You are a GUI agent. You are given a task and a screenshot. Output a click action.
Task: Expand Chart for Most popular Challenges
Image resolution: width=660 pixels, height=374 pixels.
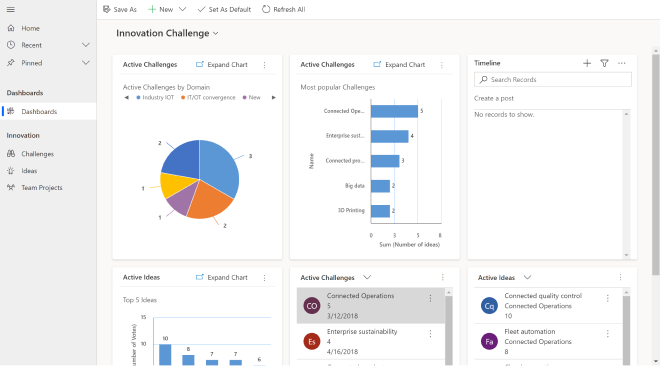399,64
